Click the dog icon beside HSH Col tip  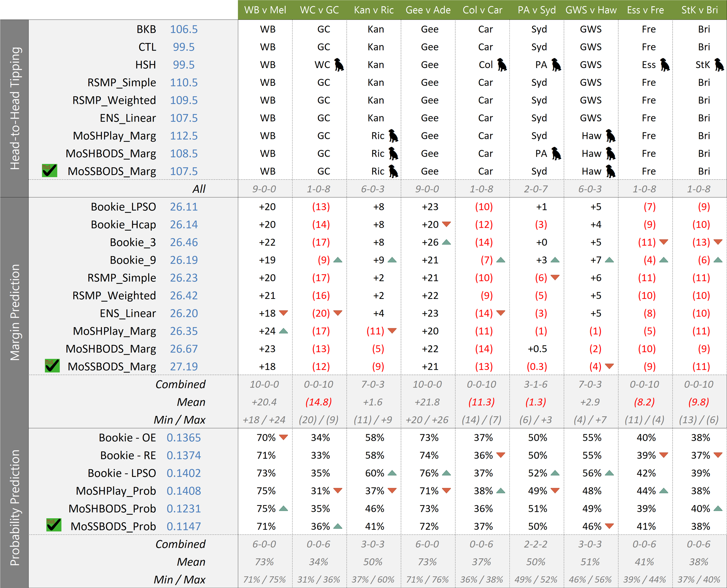tap(502, 65)
